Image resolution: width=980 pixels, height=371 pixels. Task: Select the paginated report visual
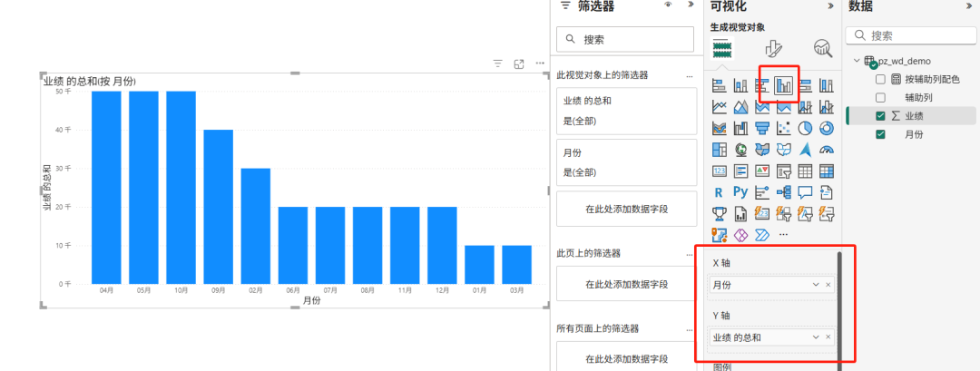click(741, 213)
